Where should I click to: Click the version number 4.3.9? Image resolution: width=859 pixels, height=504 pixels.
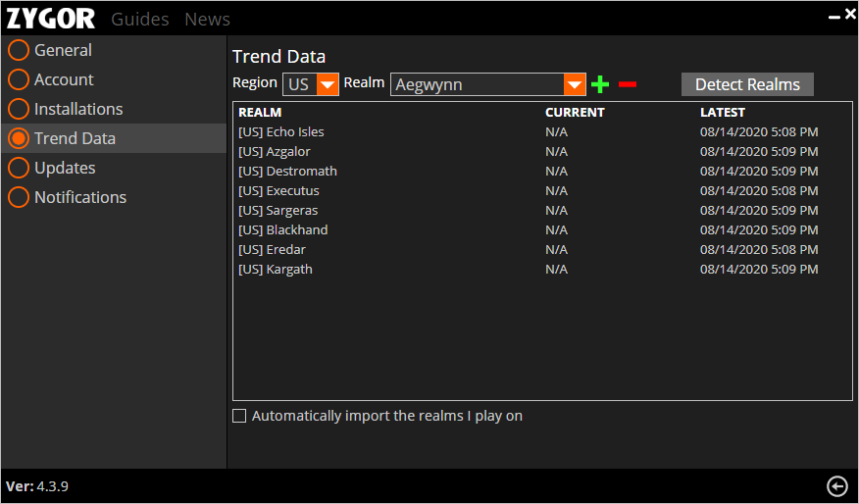(53, 486)
